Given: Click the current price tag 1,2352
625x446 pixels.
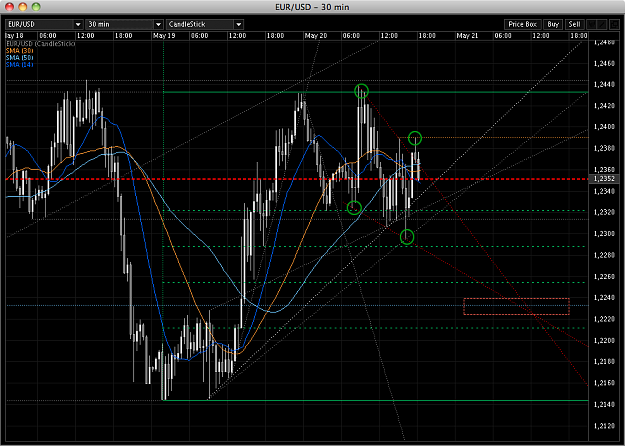Looking at the screenshot, I should click(604, 179).
